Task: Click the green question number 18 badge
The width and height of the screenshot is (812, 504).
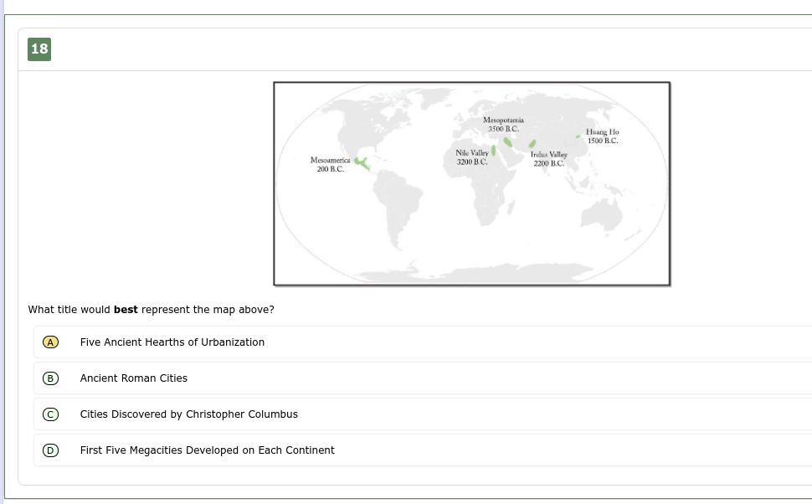Action: coord(39,49)
